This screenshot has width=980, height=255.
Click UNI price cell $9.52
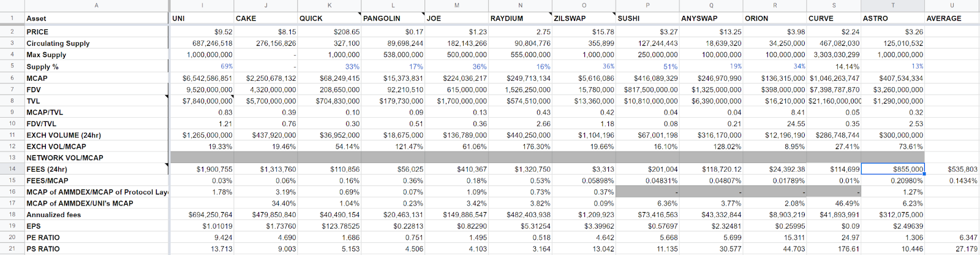coord(202,32)
